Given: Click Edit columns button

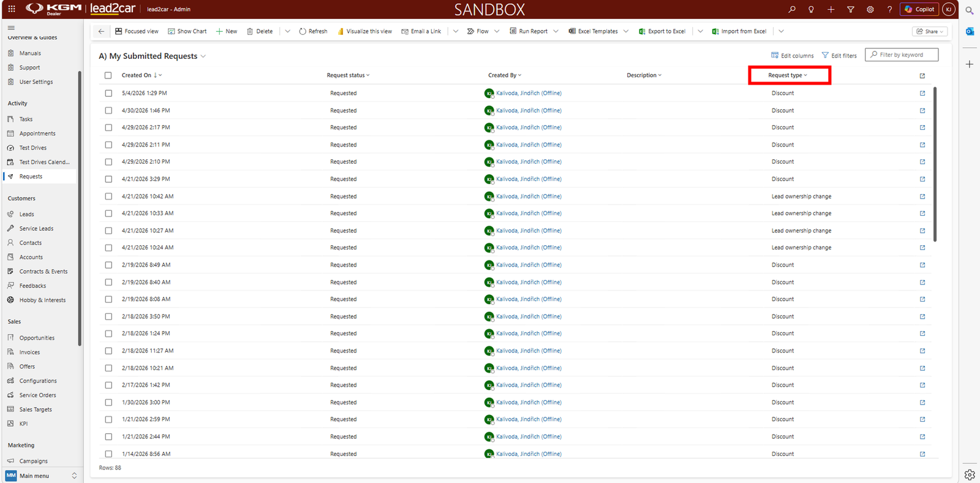Looking at the screenshot, I should tap(793, 55).
